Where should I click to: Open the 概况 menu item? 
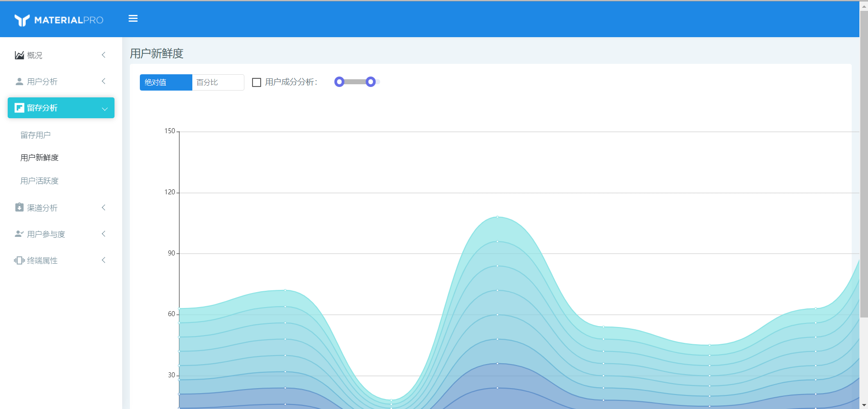point(61,55)
